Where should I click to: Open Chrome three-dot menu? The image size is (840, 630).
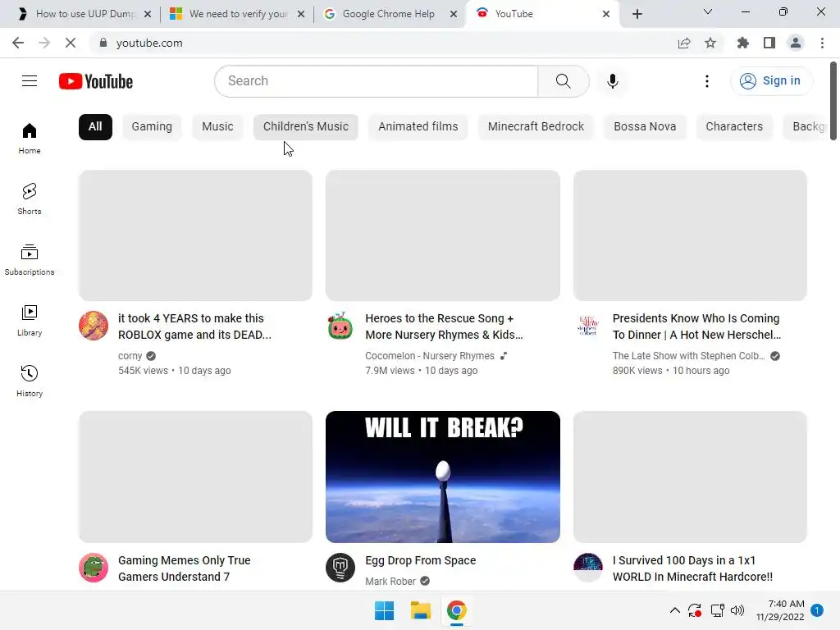coord(822,43)
